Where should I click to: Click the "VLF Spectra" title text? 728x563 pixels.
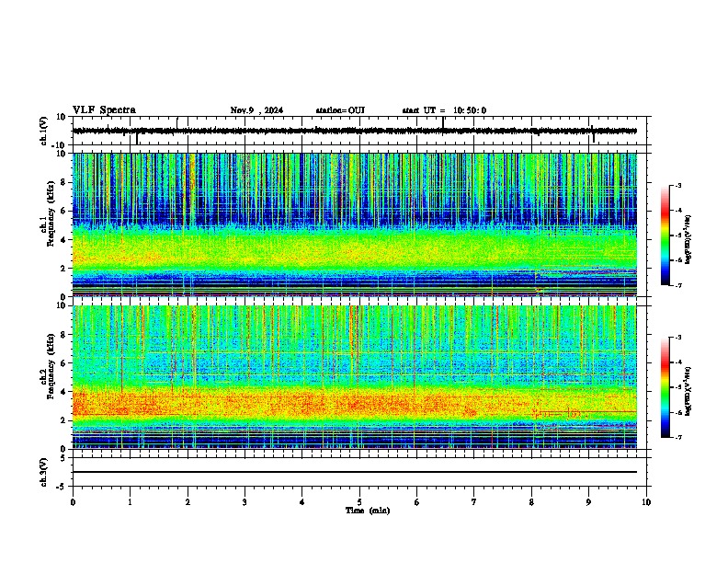pos(104,110)
